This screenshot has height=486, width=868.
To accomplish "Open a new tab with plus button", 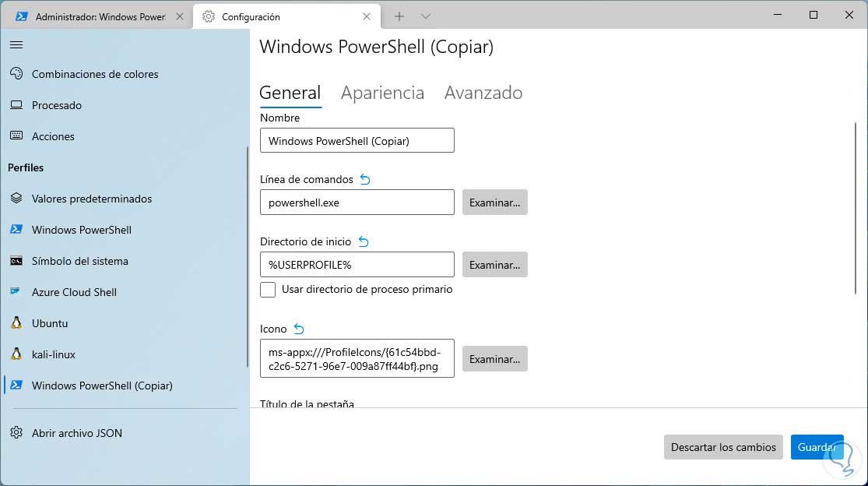I will 399,16.
